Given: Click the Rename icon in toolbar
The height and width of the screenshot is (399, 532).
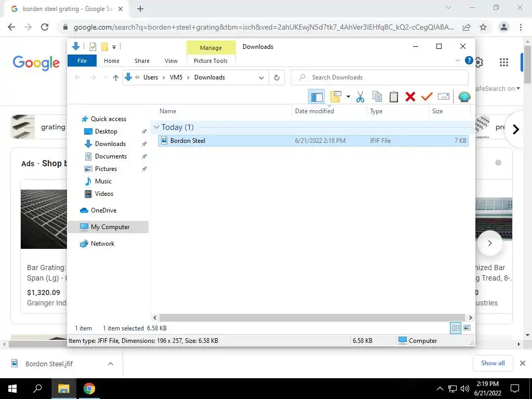Looking at the screenshot, I should click(x=444, y=97).
